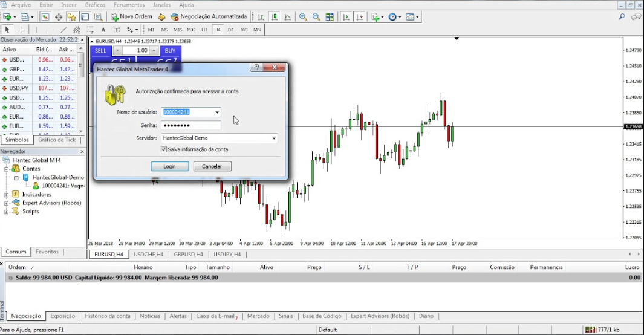This screenshot has width=644, height=335.
Task: Toggle the M1 timeframe button
Action: pos(151,30)
